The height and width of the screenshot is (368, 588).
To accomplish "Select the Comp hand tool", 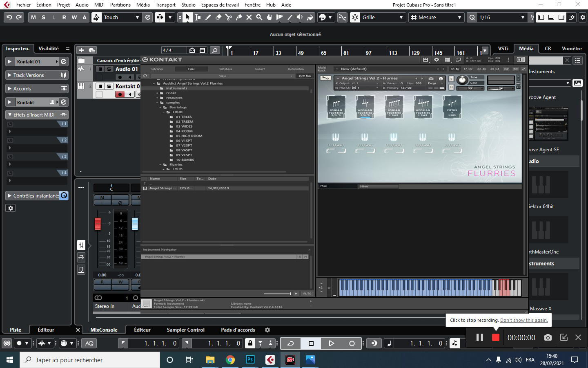I will tap(269, 17).
